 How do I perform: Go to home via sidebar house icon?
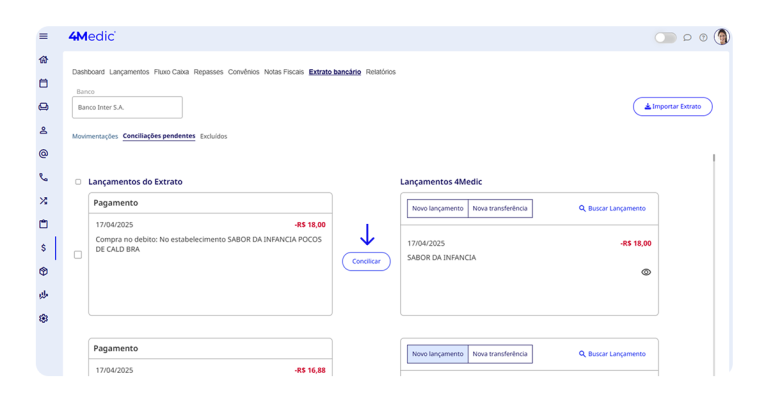point(43,60)
